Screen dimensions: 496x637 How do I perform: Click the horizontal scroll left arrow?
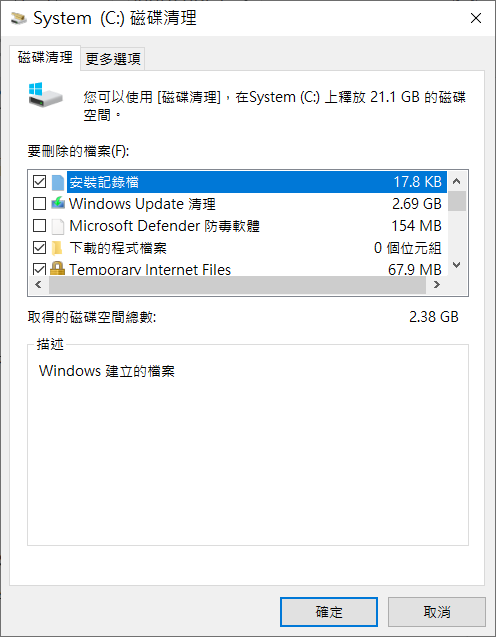point(39,285)
